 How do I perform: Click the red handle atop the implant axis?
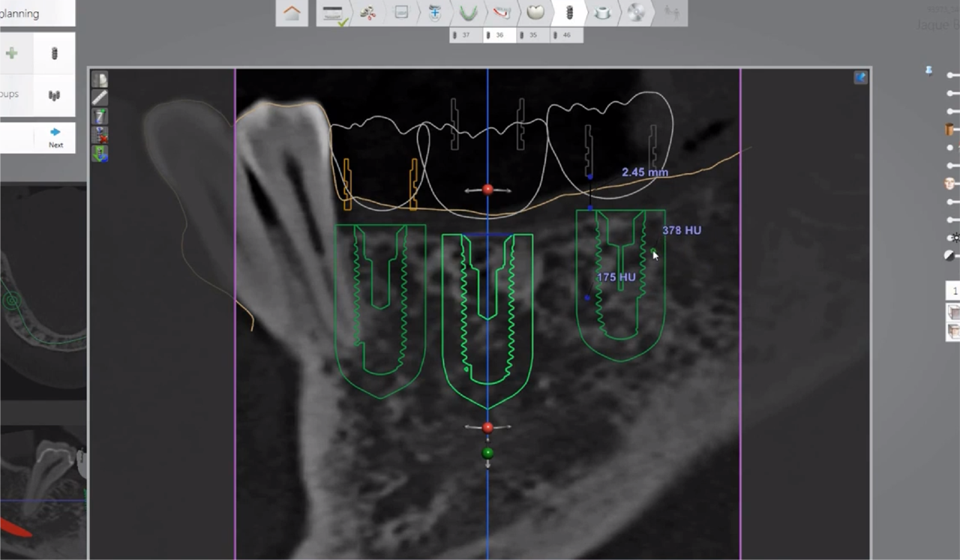[x=487, y=190]
